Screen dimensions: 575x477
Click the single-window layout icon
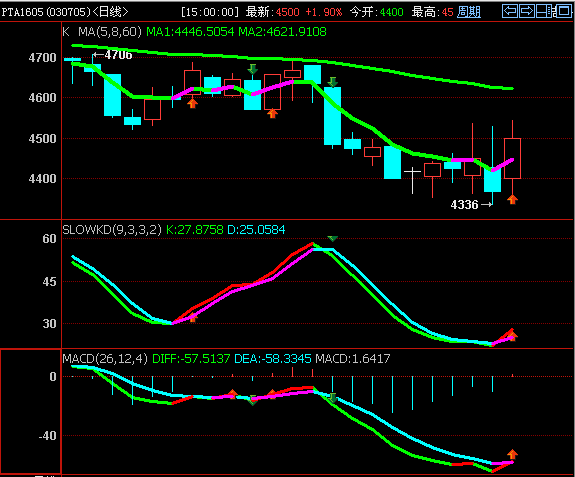pos(563,11)
